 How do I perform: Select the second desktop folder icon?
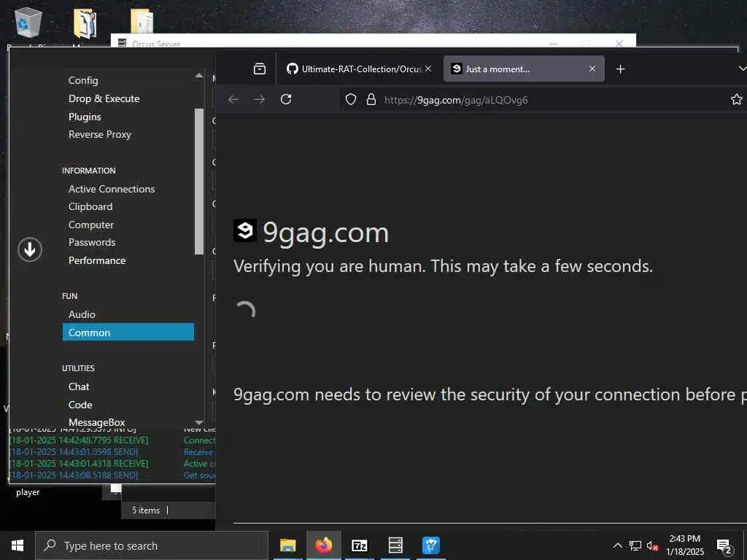[x=85, y=23]
